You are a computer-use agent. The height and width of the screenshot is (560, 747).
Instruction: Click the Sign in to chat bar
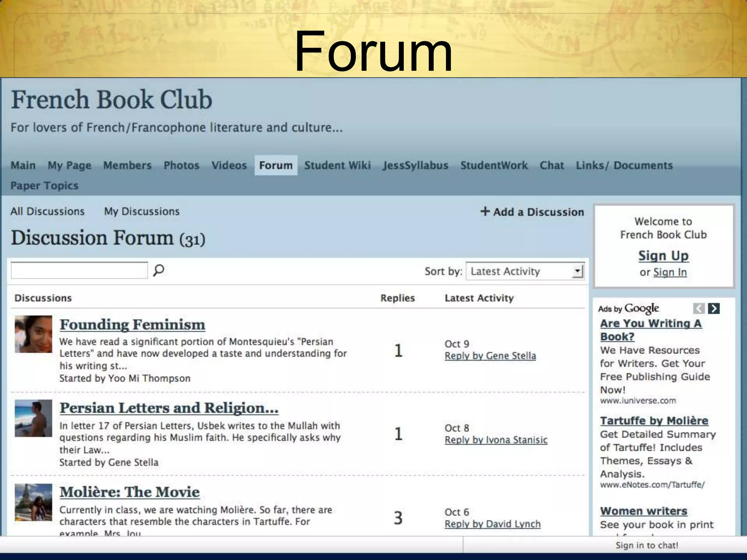pyautogui.click(x=646, y=545)
